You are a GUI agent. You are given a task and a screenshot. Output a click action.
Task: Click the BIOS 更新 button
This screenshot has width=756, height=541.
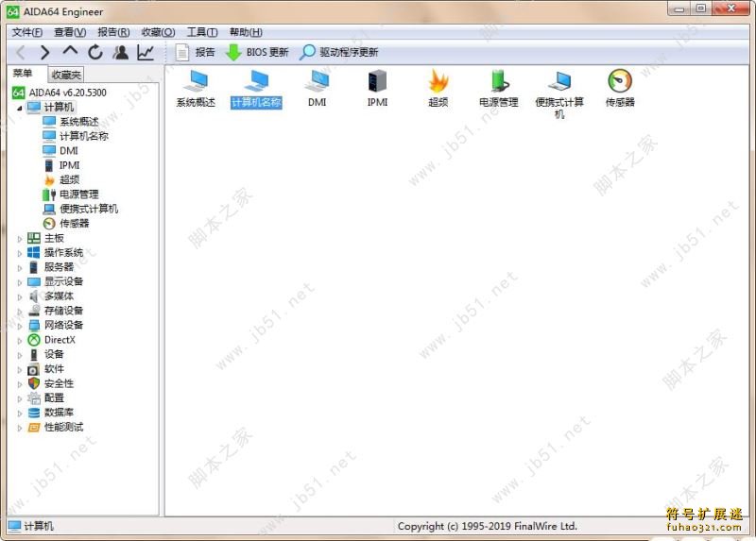256,53
